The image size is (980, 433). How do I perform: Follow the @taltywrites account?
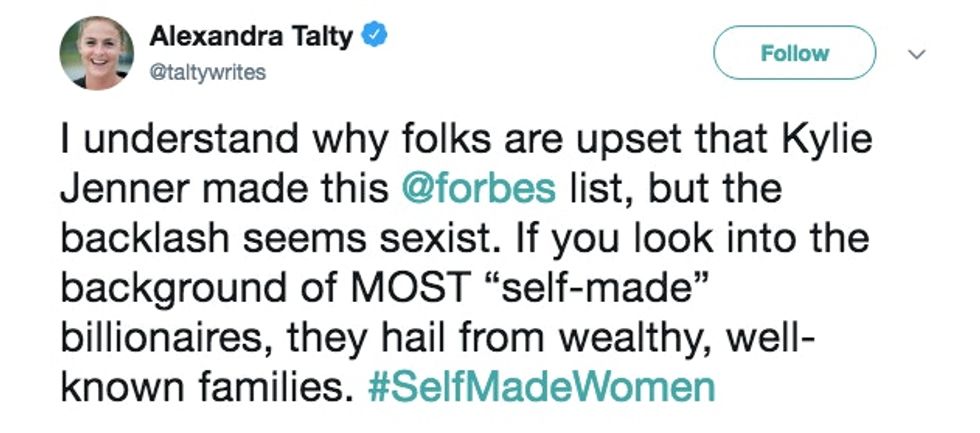794,53
